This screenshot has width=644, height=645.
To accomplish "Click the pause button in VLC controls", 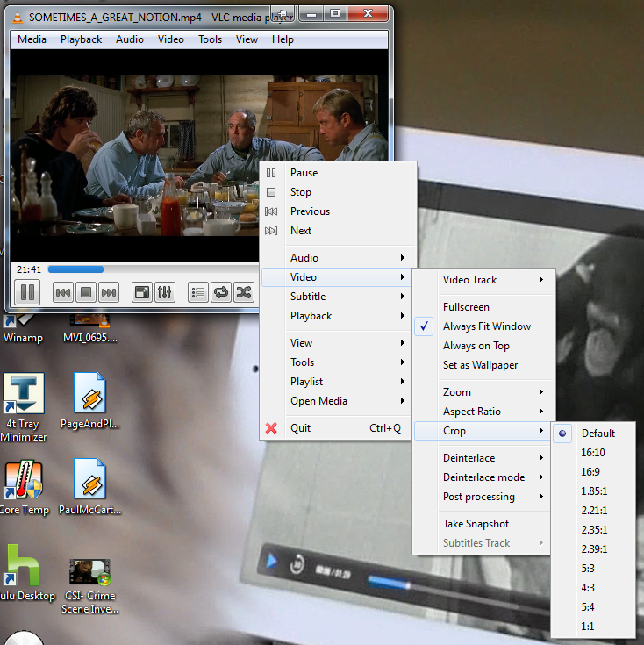I will tap(27, 292).
